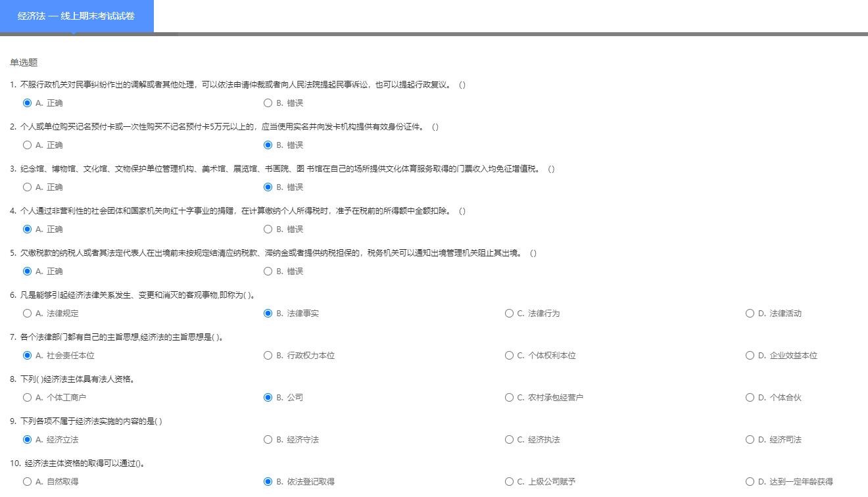This screenshot has width=868, height=497.
Task: Choose option C. 法律行为
Action: 509,314
